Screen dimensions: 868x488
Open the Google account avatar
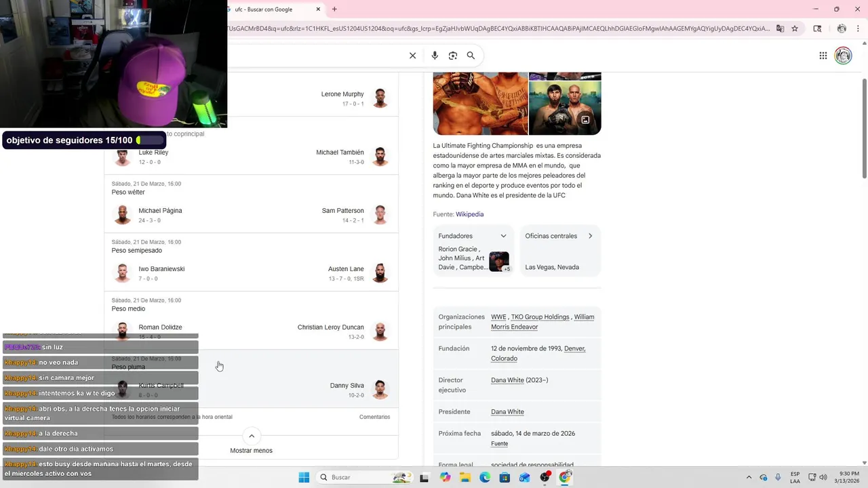[843, 56]
